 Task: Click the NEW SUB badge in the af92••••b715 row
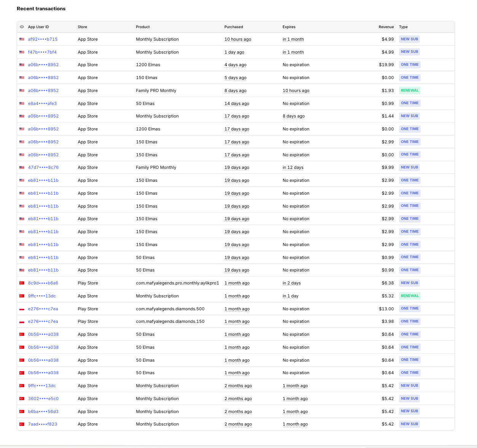click(x=409, y=39)
